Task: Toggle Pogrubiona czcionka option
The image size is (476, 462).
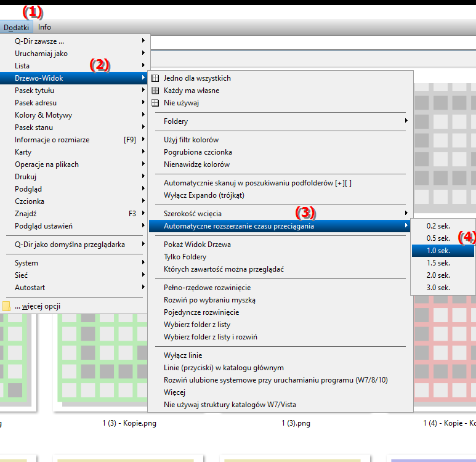Action: pos(280,152)
